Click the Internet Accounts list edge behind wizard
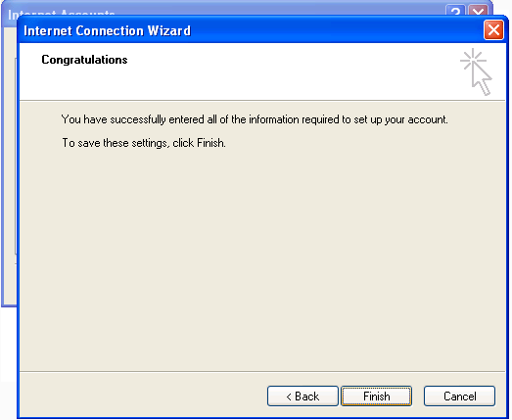Screen dimensions: 512x420 tap(16, 157)
